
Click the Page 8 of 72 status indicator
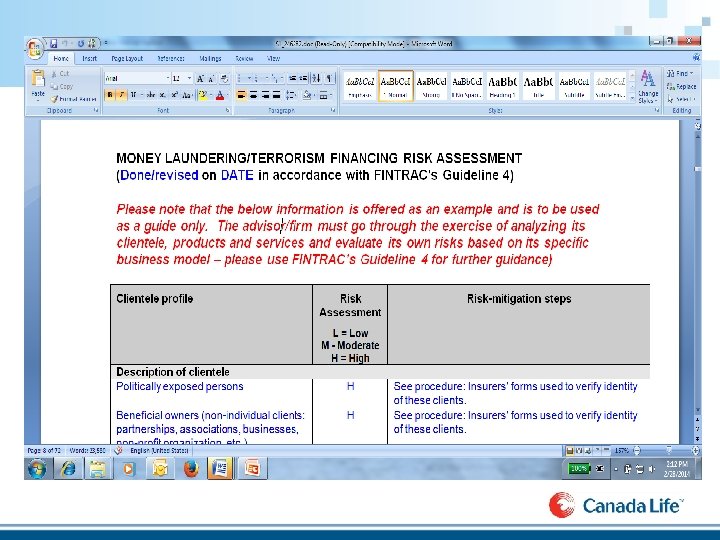click(44, 450)
